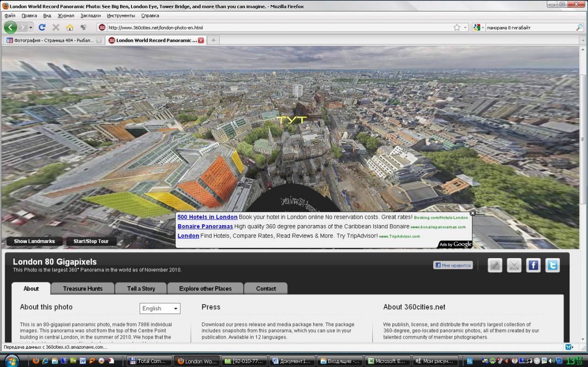
Task: Go to Home page via house icon
Action: pyautogui.click(x=70, y=27)
